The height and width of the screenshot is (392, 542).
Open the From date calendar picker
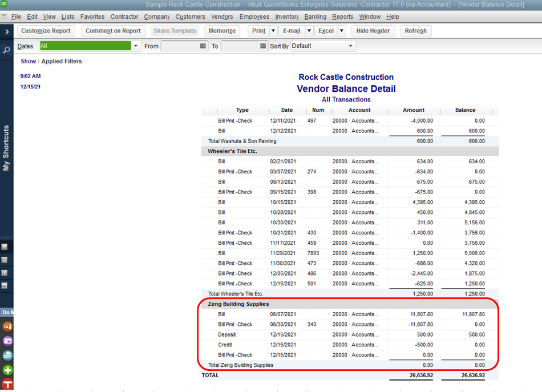pos(203,46)
